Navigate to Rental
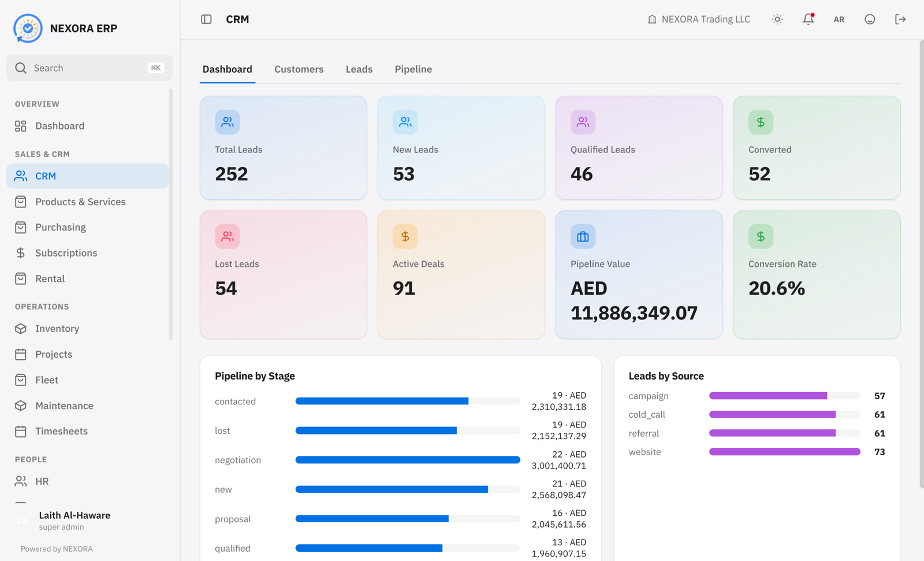The height and width of the screenshot is (561, 924). pos(88,278)
